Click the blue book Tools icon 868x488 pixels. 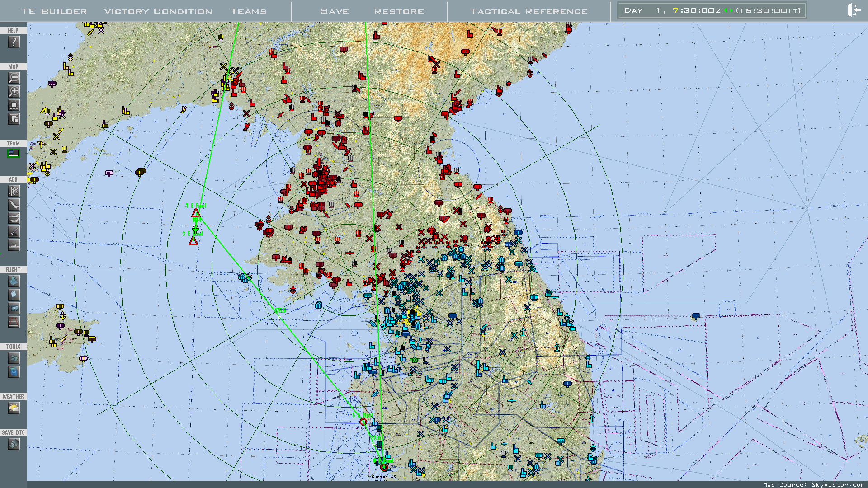click(x=14, y=372)
